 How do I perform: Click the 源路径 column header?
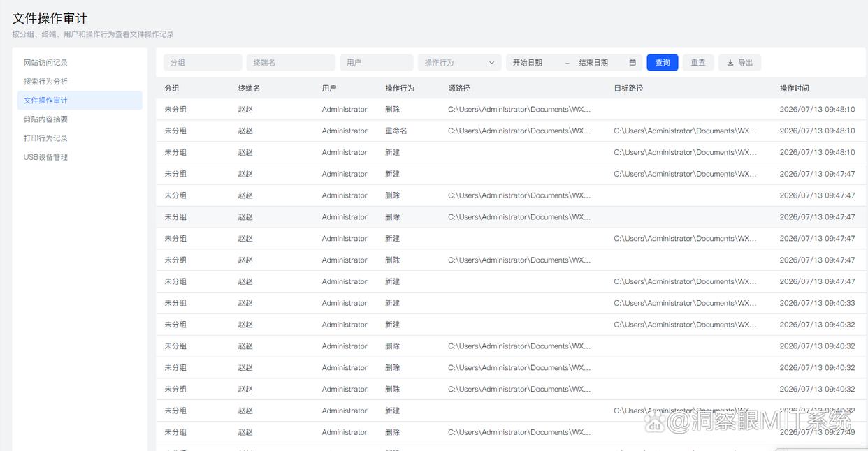coord(459,89)
